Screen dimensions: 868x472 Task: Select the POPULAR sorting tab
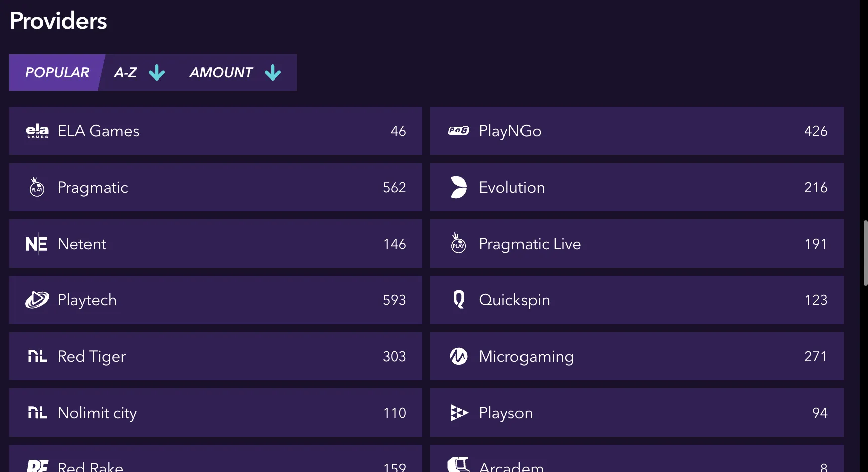pyautogui.click(x=57, y=72)
